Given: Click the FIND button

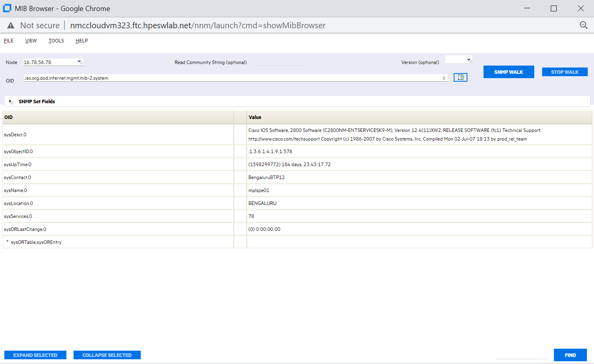Looking at the screenshot, I should pos(570,355).
